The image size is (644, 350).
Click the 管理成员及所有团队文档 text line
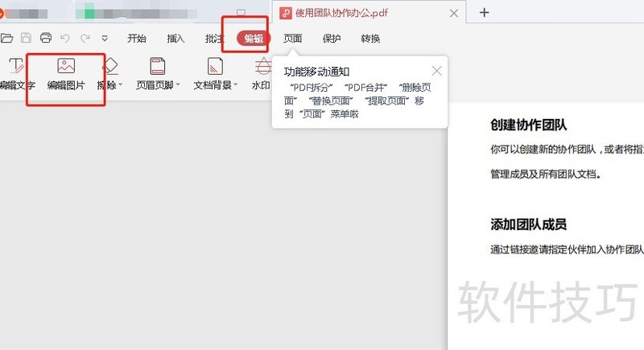546,174
